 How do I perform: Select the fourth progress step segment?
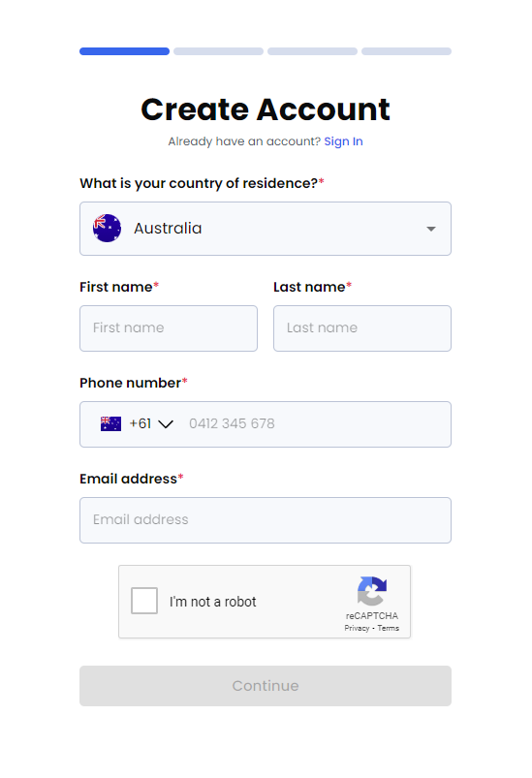[x=406, y=51]
